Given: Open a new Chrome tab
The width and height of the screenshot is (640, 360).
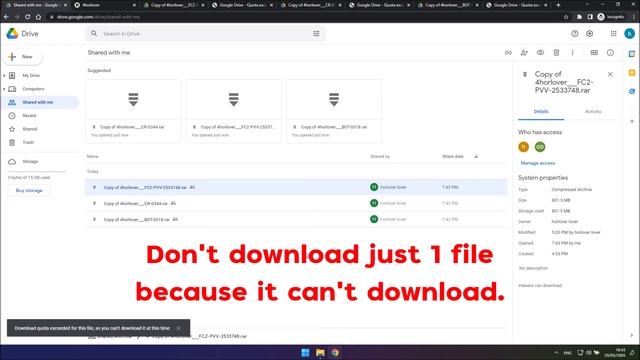Looking at the screenshot, I should click(x=558, y=5).
